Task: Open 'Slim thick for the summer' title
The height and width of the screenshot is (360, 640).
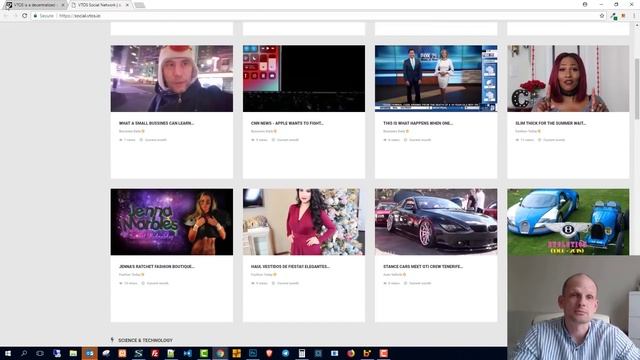Action: pos(551,123)
